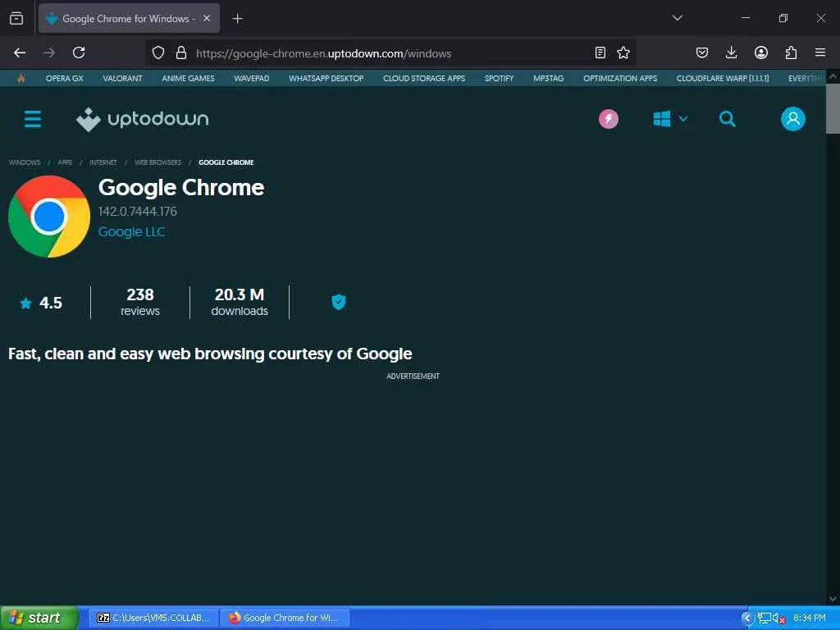Click the pink Uptodown Turbo lightning icon
This screenshot has height=630, width=840.
[x=609, y=119]
